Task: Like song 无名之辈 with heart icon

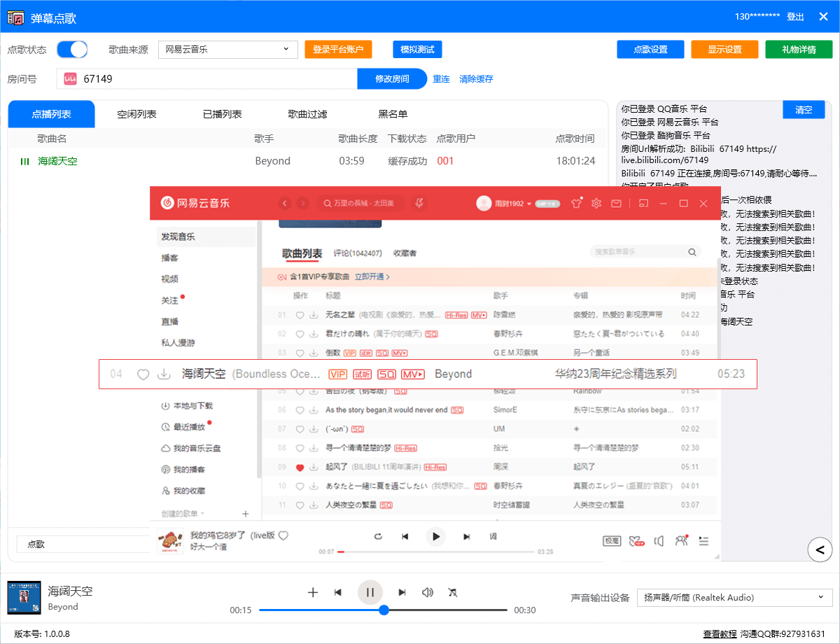Action: (x=300, y=315)
